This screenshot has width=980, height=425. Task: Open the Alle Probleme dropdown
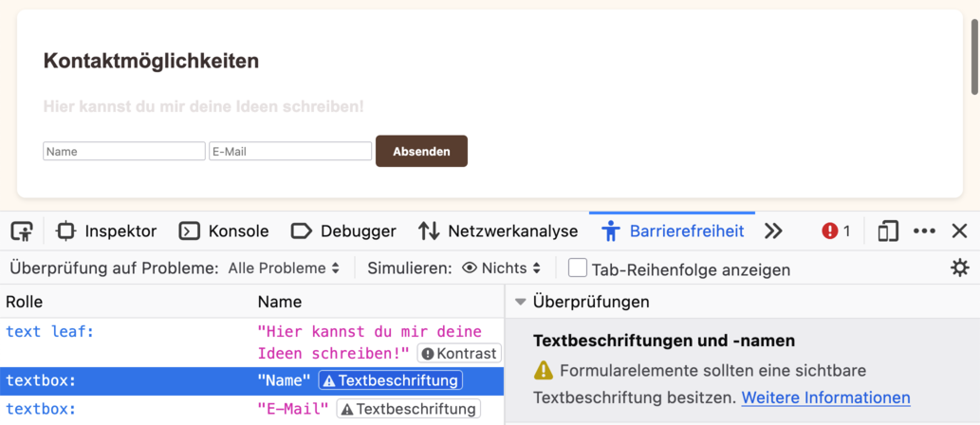tap(284, 268)
